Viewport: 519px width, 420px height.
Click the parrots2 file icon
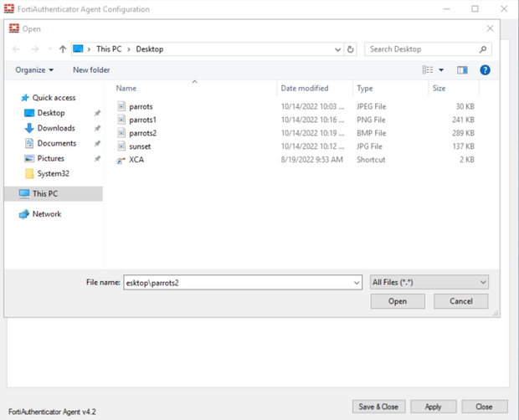pos(121,133)
